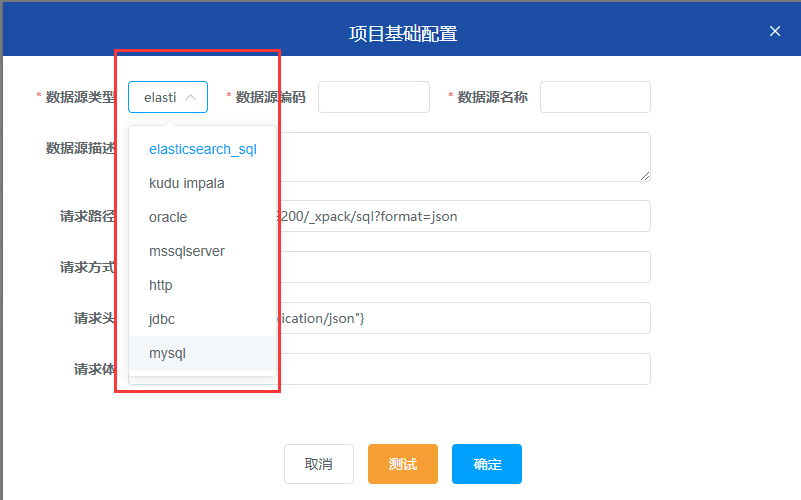This screenshot has height=500, width=801.
Task: Choose http from the dropdown list
Action: point(161,285)
